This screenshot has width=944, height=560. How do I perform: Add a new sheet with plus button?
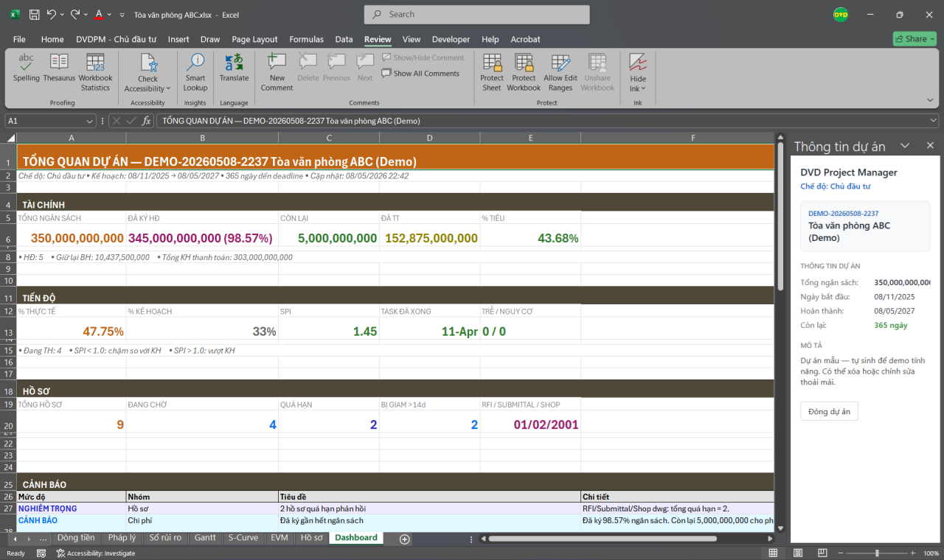[x=404, y=539]
